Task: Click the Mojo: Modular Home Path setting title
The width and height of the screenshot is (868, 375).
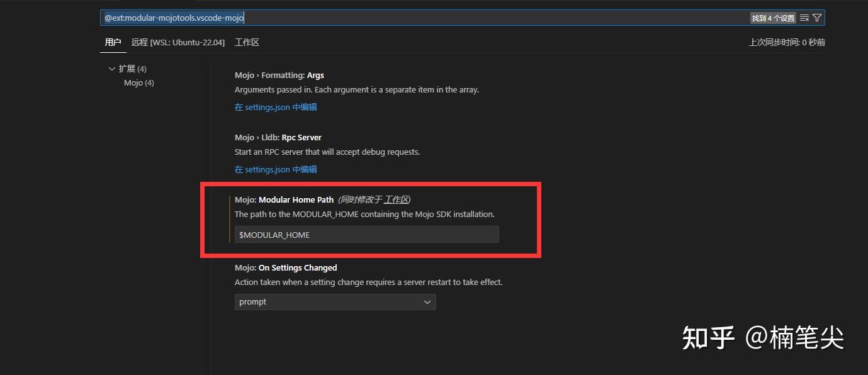Action: pyautogui.click(x=283, y=199)
